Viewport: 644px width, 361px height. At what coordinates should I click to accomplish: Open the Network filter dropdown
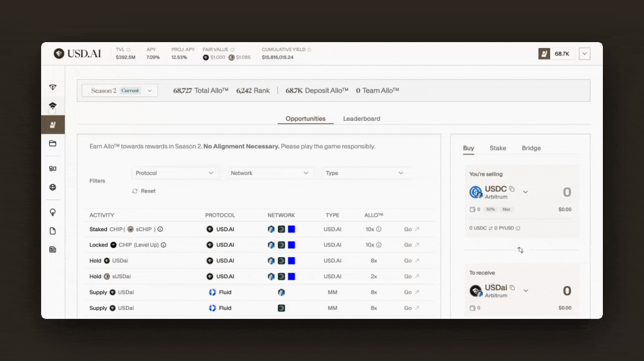point(270,173)
